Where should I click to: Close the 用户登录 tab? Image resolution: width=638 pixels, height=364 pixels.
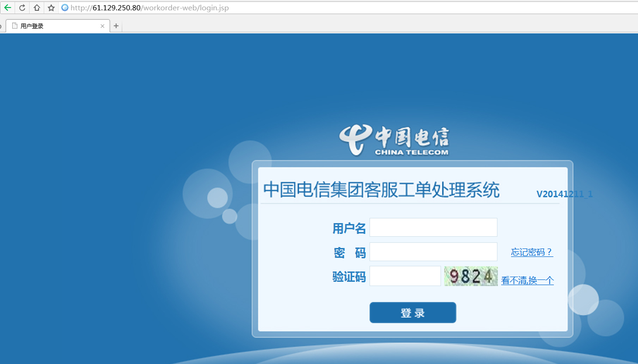(x=102, y=26)
